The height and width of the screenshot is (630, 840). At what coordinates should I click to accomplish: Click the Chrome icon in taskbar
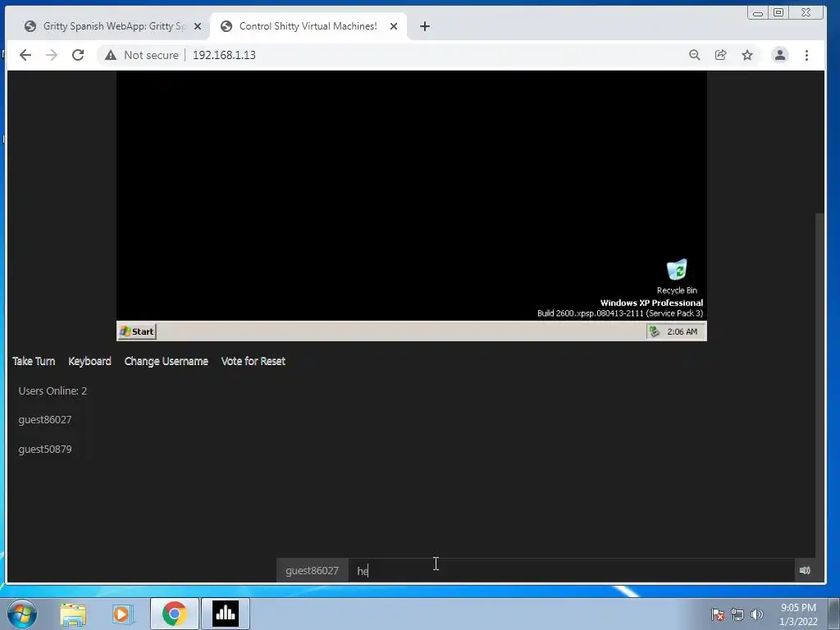175,614
